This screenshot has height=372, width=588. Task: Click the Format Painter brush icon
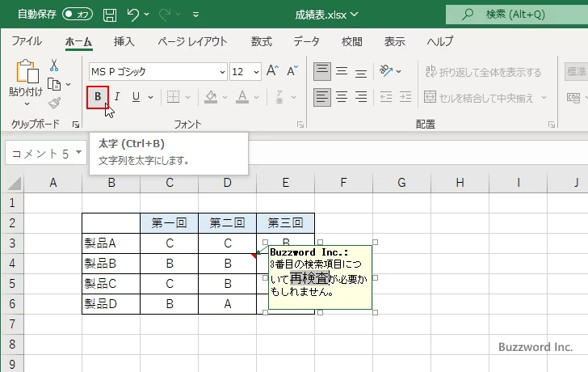pos(54,103)
